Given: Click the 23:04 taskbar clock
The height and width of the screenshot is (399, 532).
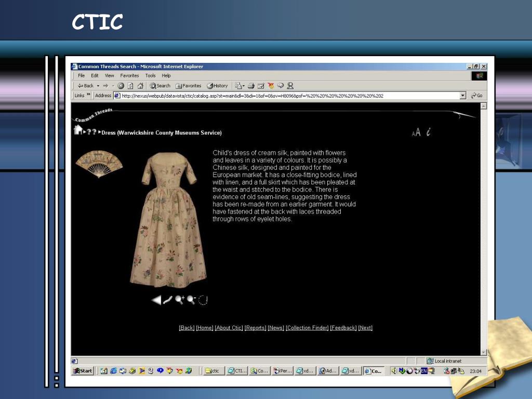Looking at the screenshot, I should pyautogui.click(x=476, y=371).
